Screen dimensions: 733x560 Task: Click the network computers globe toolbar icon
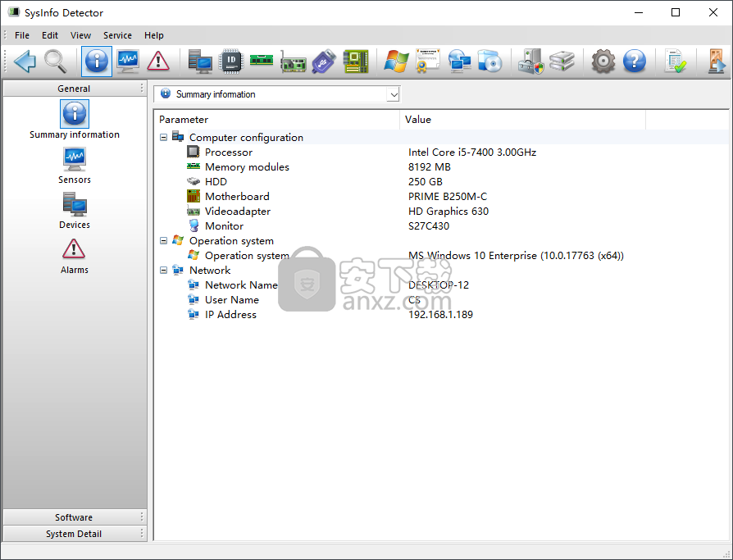(x=459, y=61)
